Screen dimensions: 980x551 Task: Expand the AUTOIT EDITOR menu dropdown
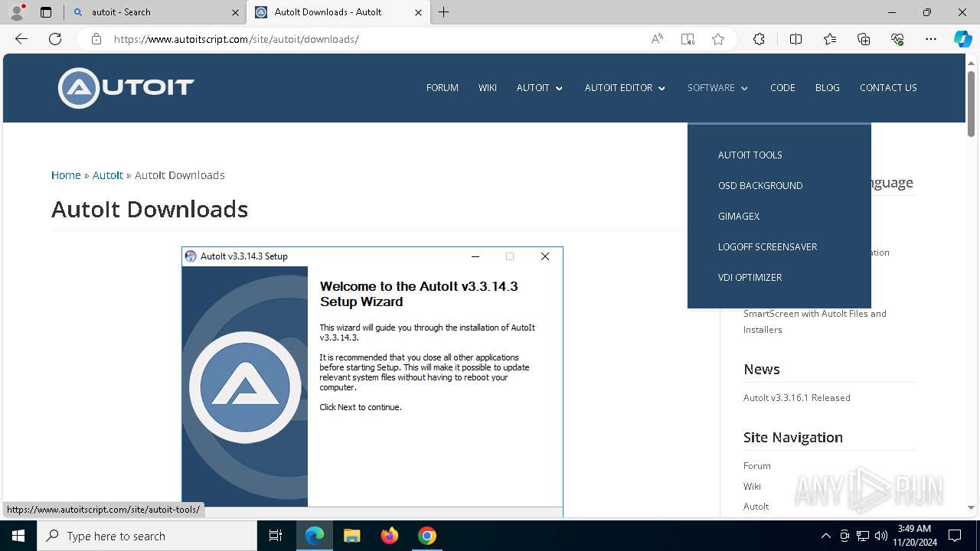(x=626, y=88)
